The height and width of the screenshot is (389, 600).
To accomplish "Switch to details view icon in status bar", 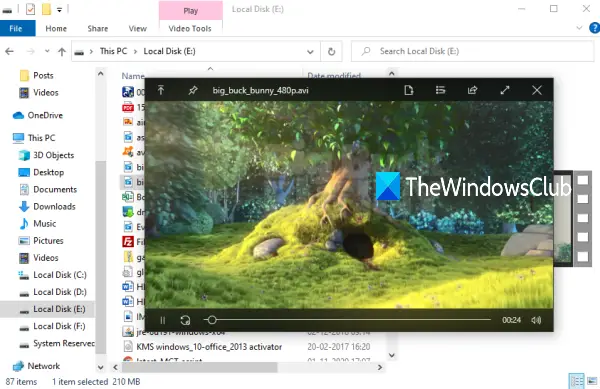I will [577, 381].
